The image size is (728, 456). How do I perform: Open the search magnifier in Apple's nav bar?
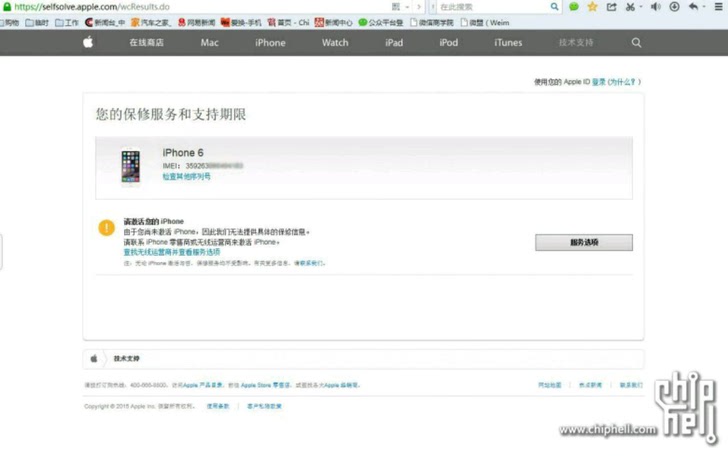(636, 43)
